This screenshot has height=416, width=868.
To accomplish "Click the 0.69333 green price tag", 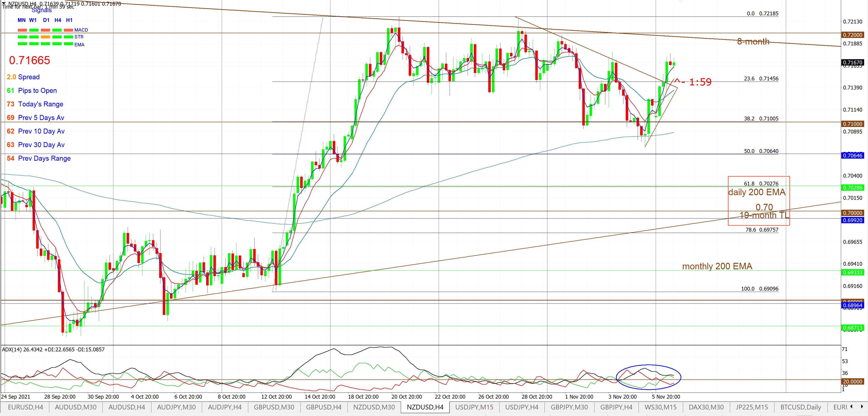I will (852, 273).
